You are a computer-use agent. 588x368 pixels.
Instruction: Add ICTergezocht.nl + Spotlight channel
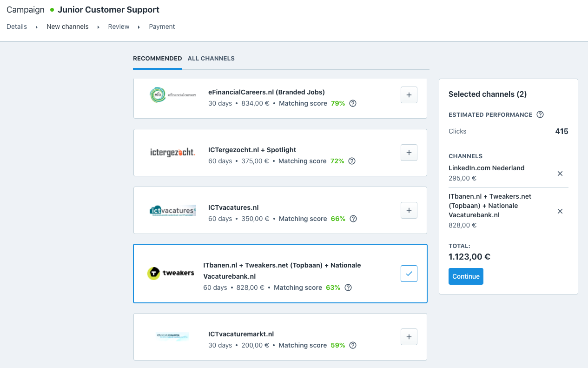coord(409,153)
